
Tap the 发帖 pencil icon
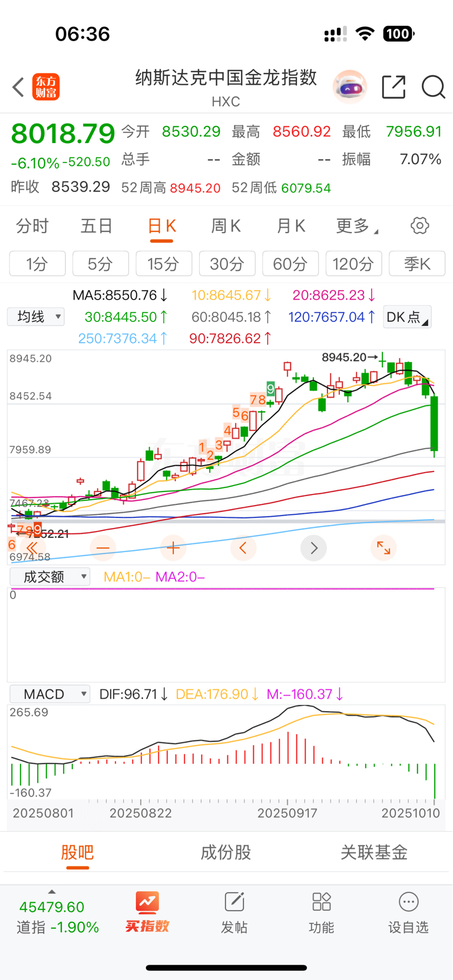tap(234, 902)
